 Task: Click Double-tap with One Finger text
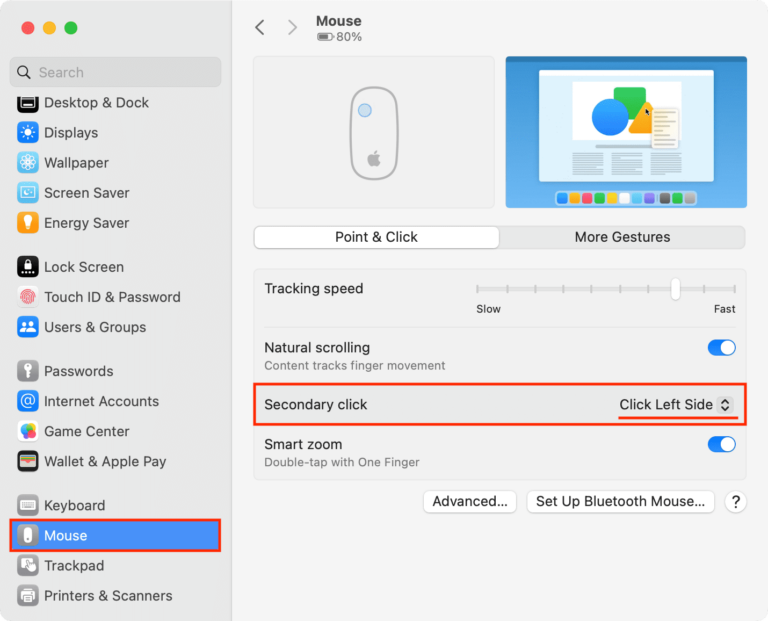click(x=342, y=462)
